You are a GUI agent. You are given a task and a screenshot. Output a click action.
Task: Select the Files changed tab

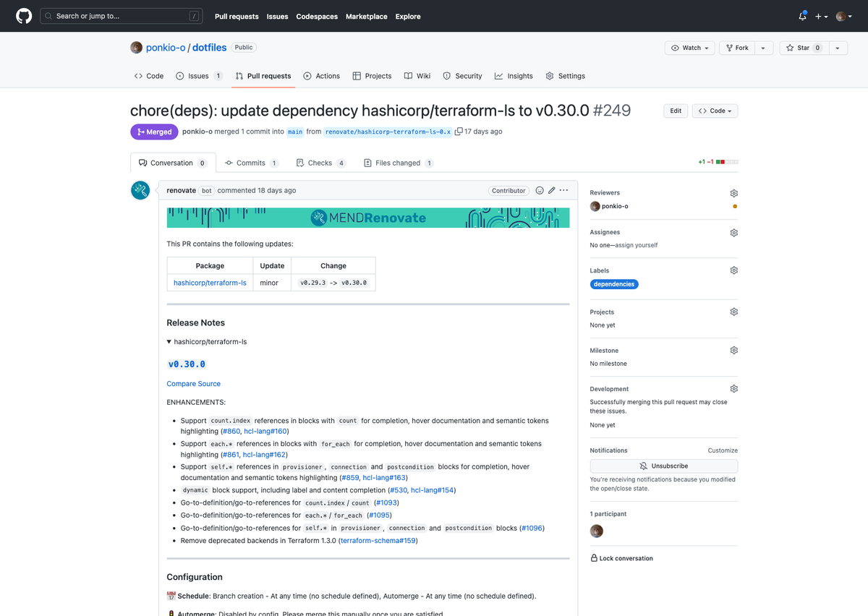click(399, 163)
